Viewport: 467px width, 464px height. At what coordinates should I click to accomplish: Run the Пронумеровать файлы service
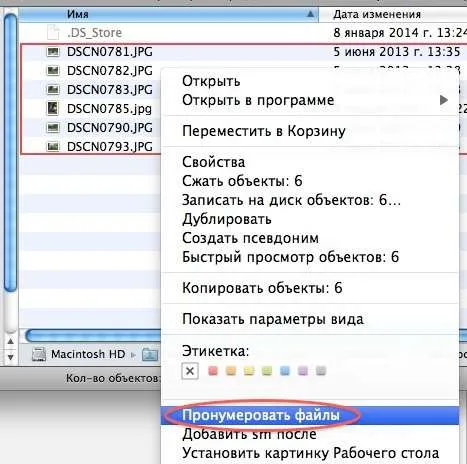310,415
